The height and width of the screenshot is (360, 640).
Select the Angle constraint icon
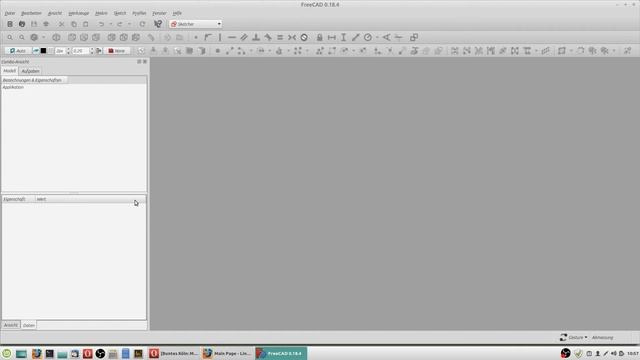pyautogui.click(x=386, y=38)
